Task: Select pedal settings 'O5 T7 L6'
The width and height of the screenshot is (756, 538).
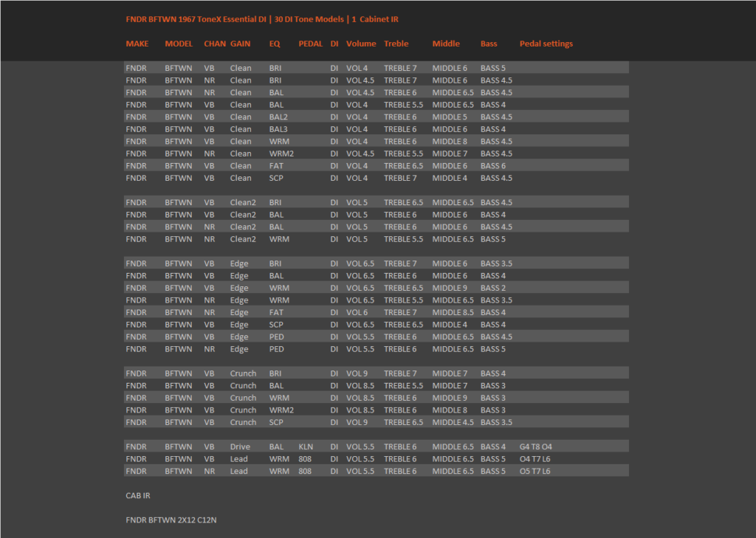Action: point(535,471)
